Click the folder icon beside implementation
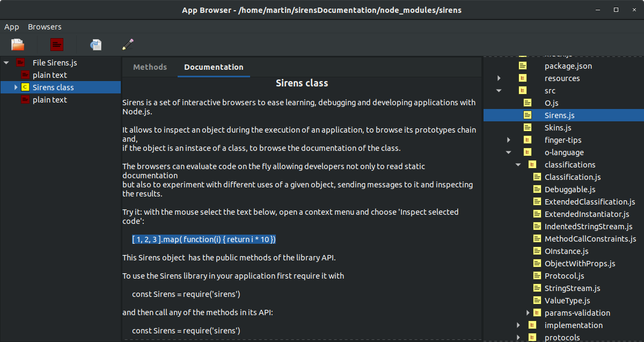 (x=532, y=325)
